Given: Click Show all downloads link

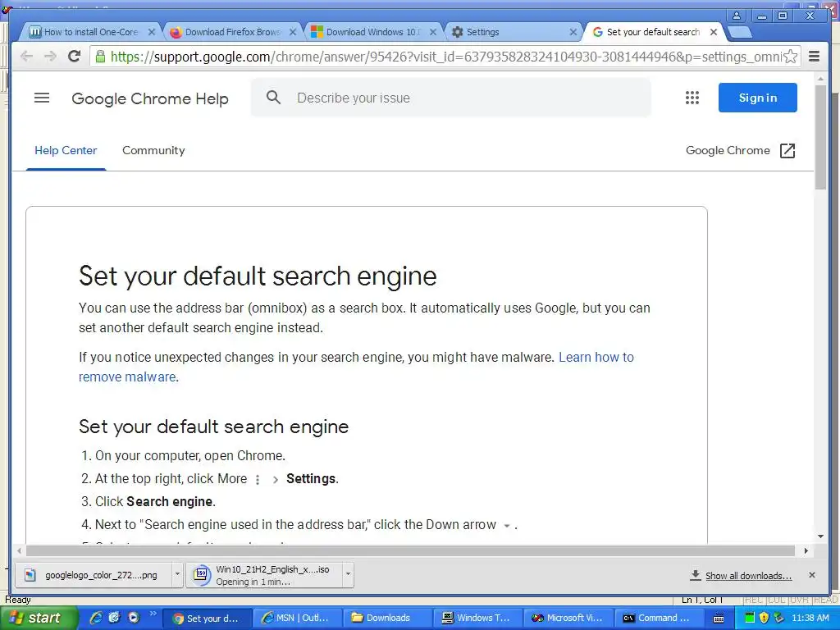Looking at the screenshot, I should pyautogui.click(x=748, y=575).
